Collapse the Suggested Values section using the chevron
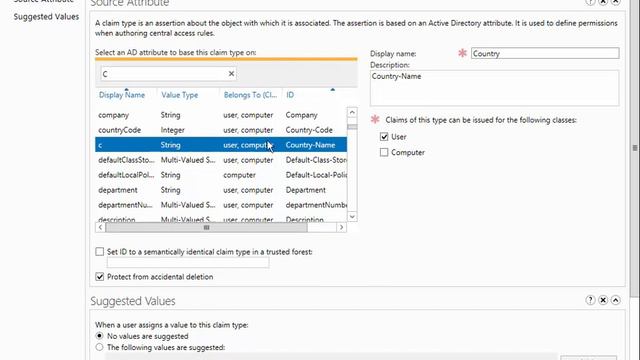Viewport: 640px width, 360px height. point(616,300)
